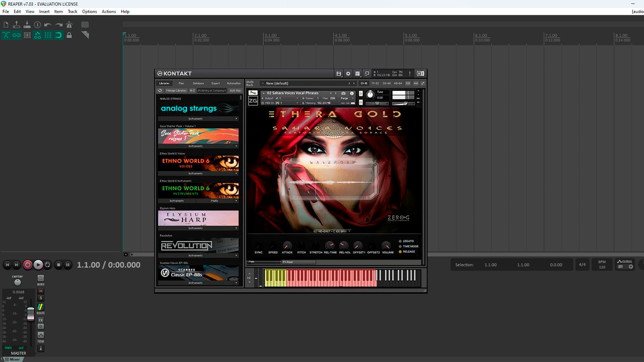The width and height of the screenshot is (644, 362).
Task: Click the camera snapshot icon
Action: tap(343, 93)
